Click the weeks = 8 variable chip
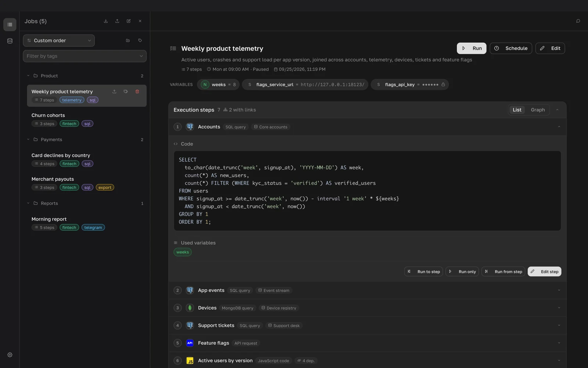 click(x=218, y=85)
